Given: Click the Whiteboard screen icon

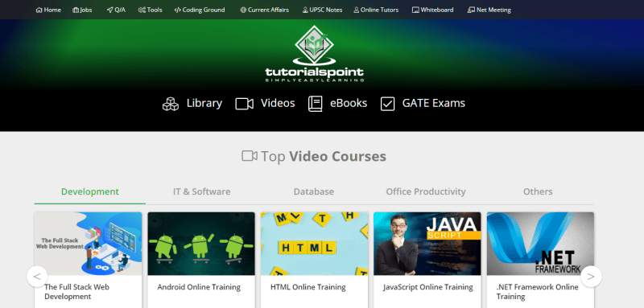Looking at the screenshot, I should click(415, 10).
